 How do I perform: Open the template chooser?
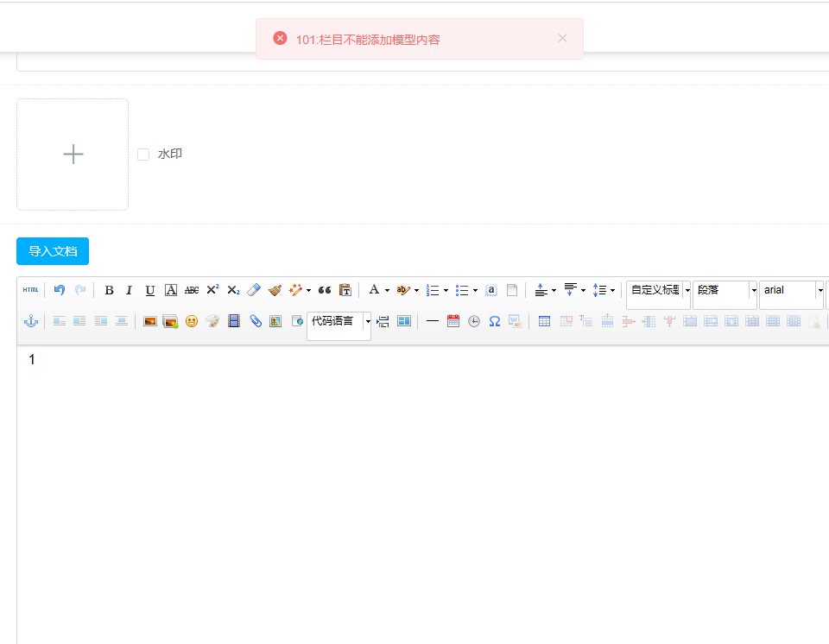(x=404, y=321)
